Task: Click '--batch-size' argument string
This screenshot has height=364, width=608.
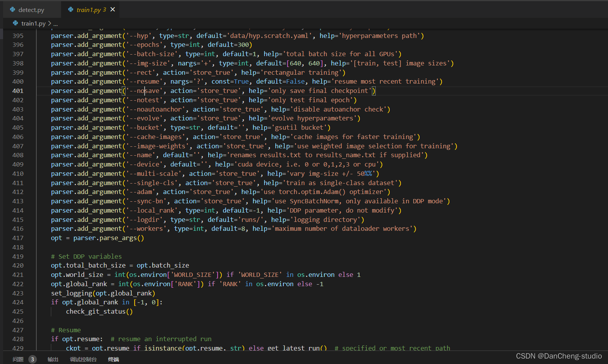Action: [152, 54]
